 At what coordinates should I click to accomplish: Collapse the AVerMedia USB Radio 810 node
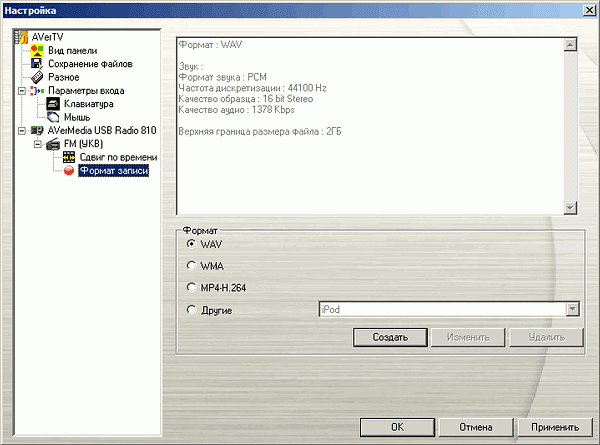tap(22, 130)
